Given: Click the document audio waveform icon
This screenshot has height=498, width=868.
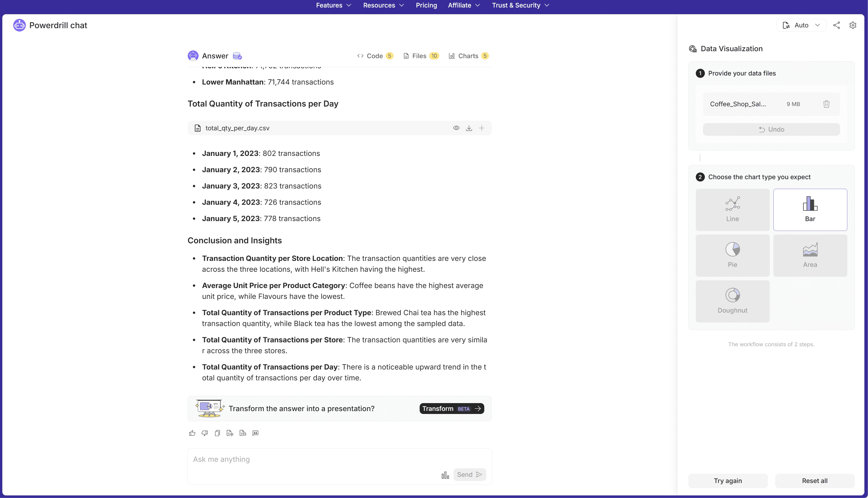Looking at the screenshot, I should click(x=230, y=433).
